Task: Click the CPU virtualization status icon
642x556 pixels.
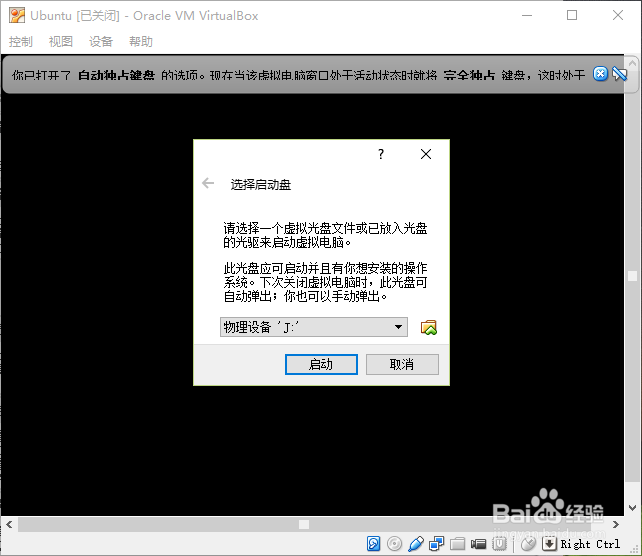Action: tap(500, 544)
